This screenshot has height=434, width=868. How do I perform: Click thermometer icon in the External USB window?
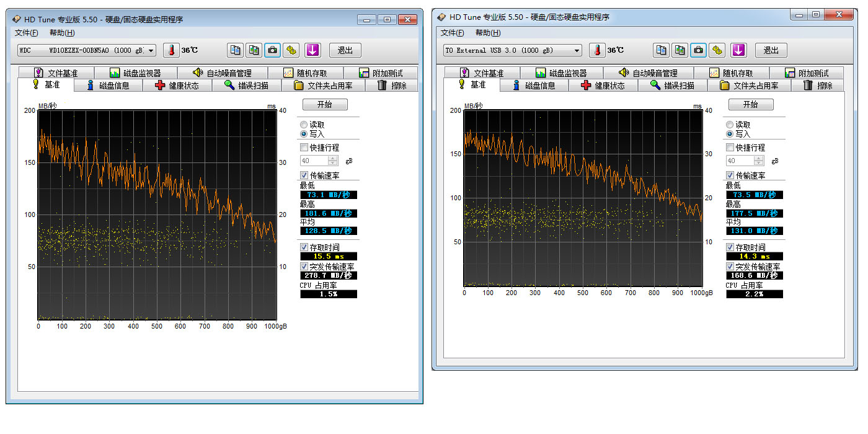tap(597, 50)
